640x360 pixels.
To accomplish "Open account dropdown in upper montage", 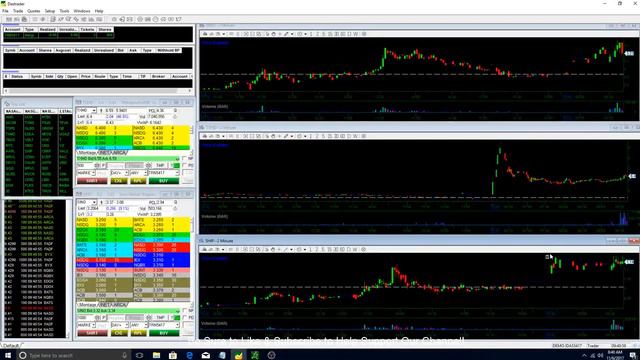I will (177, 173).
